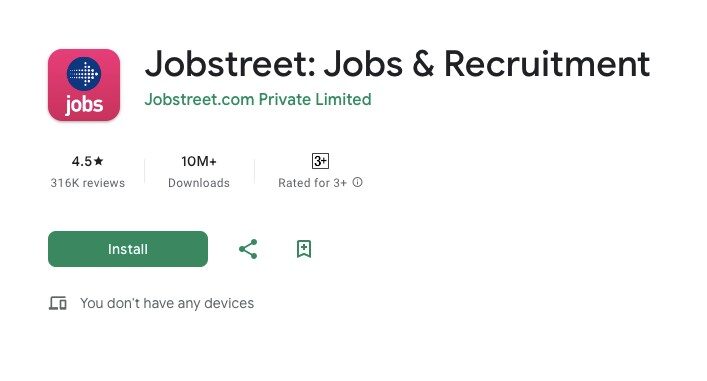Screen dimensions: 707x381
Task: Click the app title Jobstreet: Jobs & Recruitment
Action: click(397, 64)
